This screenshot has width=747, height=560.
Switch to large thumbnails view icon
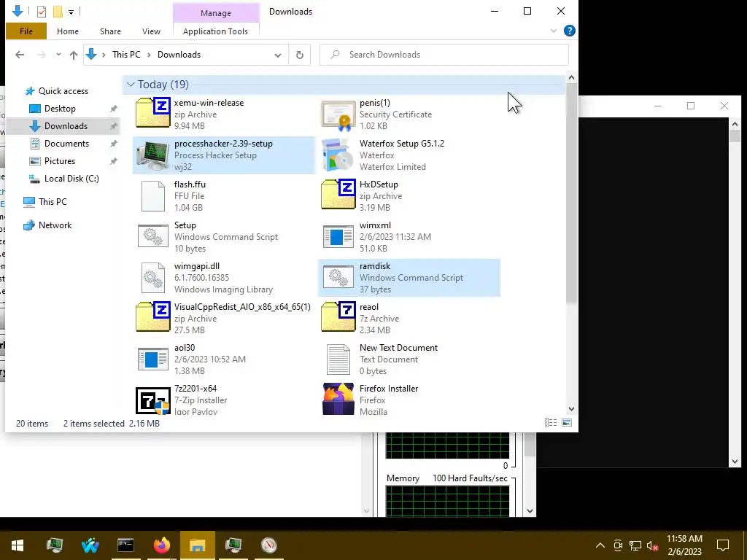pyautogui.click(x=567, y=423)
